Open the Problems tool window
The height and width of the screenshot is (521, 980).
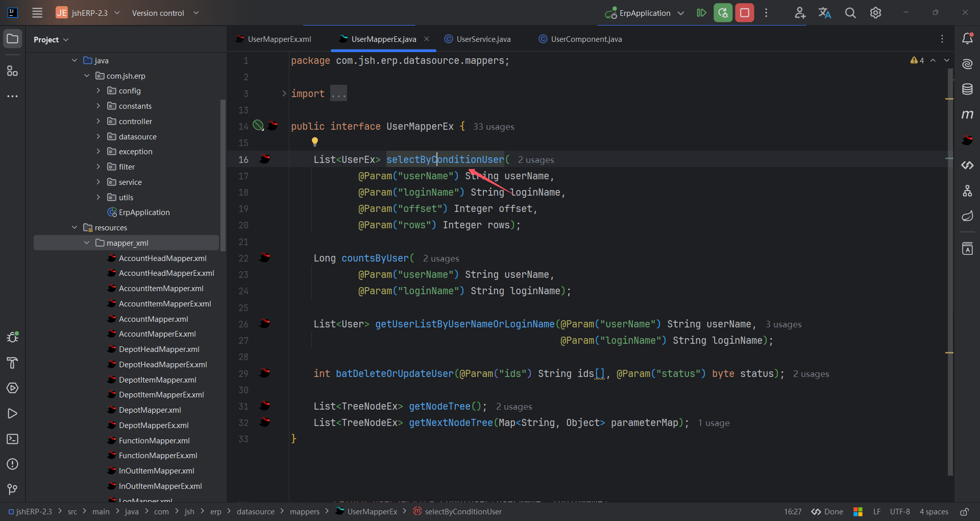point(12,464)
